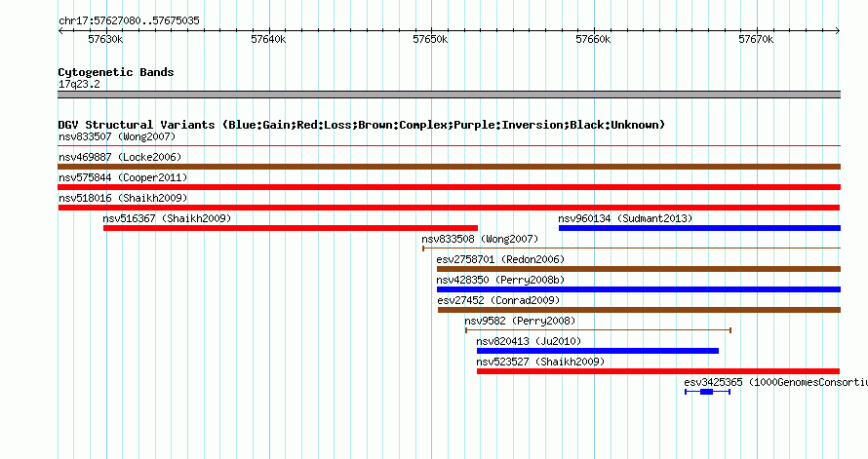
Task: Click nsv833508 (Wong2007) label
Action: pyautogui.click(x=480, y=239)
